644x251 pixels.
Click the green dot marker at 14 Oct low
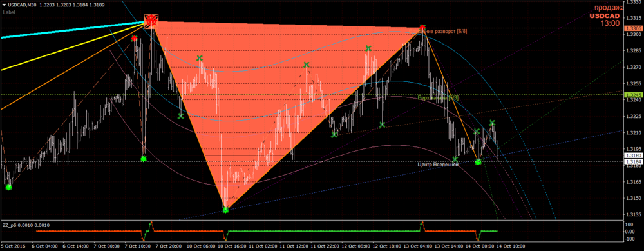click(x=478, y=162)
